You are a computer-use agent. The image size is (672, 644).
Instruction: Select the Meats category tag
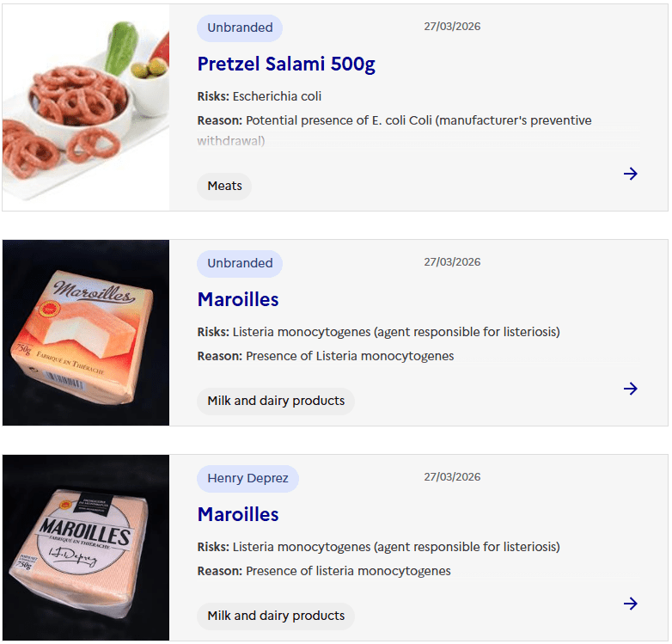(x=224, y=186)
